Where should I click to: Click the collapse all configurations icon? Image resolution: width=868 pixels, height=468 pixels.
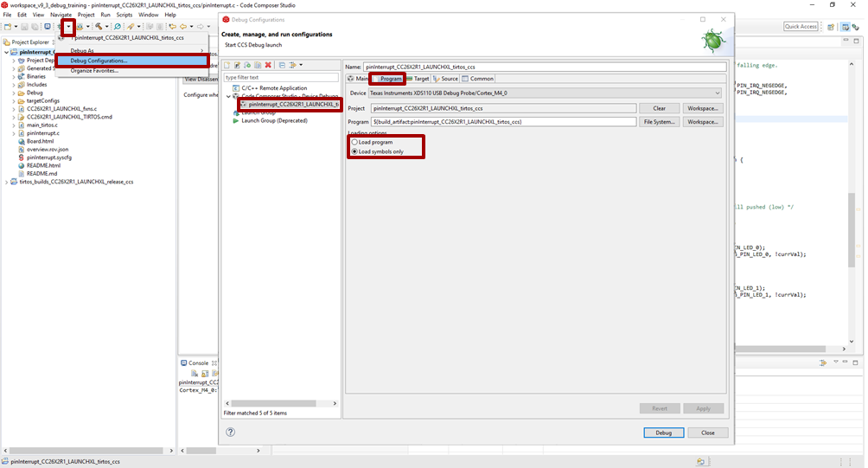click(282, 65)
